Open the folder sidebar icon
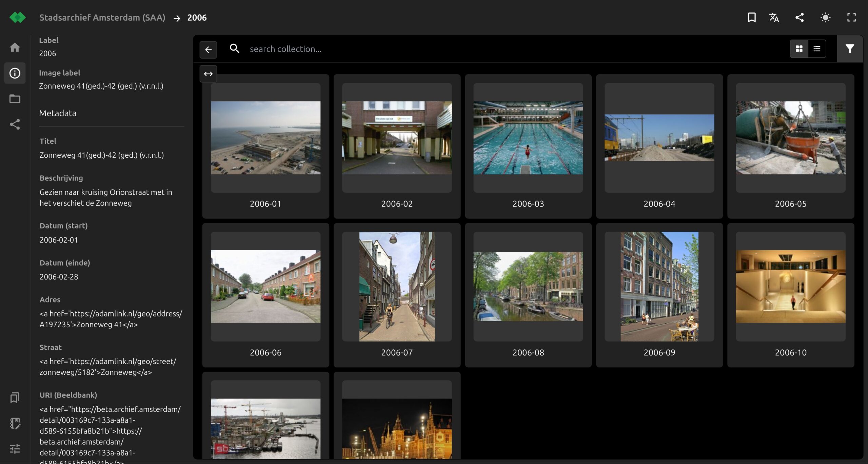The image size is (868, 464). (15, 99)
